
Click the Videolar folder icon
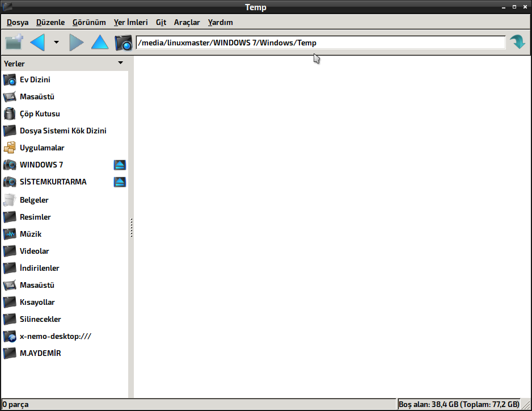[x=10, y=251]
